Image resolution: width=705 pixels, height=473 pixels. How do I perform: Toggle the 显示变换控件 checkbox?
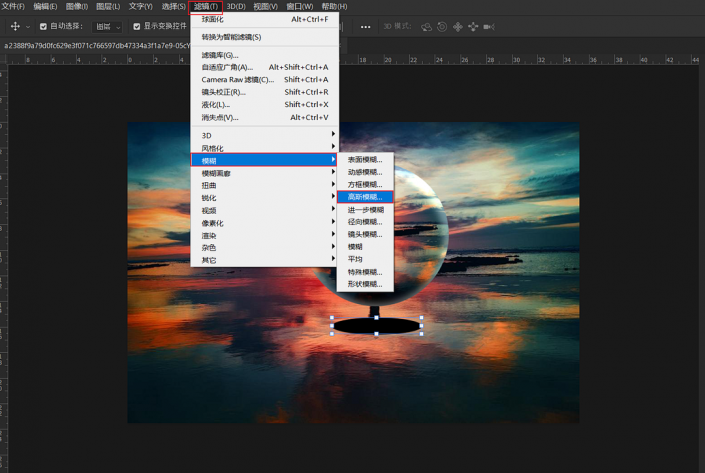[x=136, y=27]
